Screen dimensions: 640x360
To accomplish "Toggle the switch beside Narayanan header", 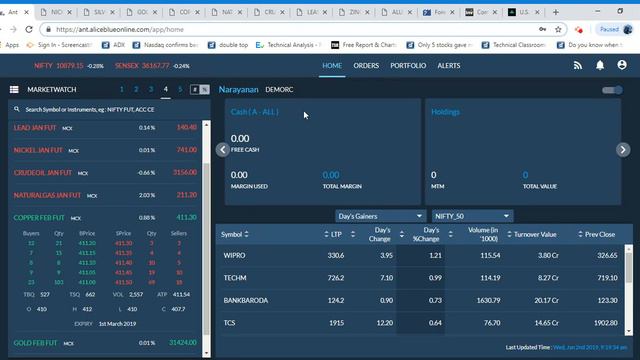I will click(612, 90).
